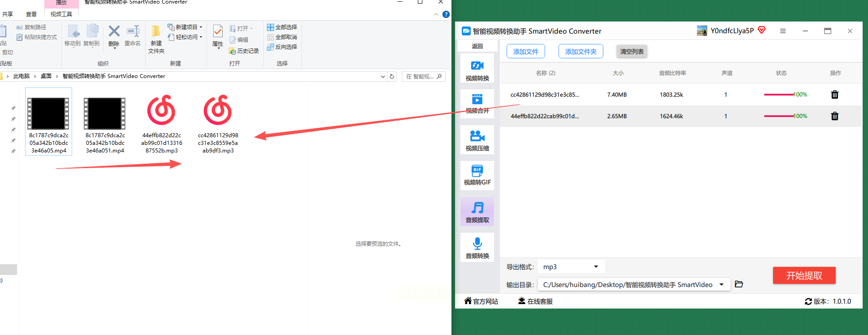
Task: Click the 音频比特率 column header
Action: click(x=673, y=73)
